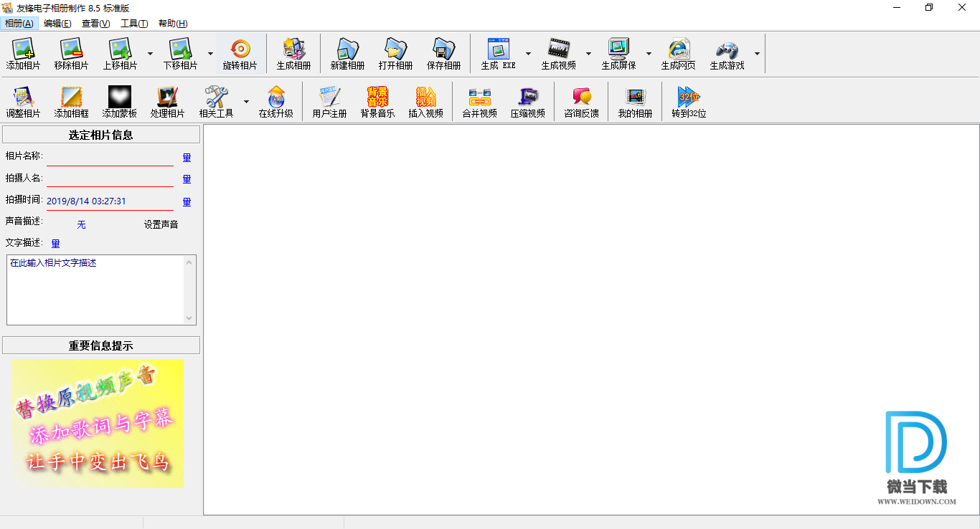This screenshot has height=529, width=980.
Task: Click the 替换原视频声音 promotional banner image
Action: coord(97,424)
